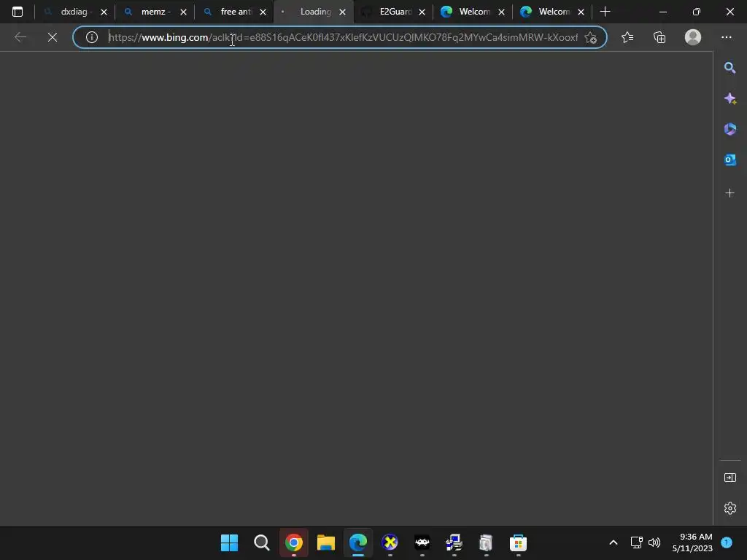Image resolution: width=747 pixels, height=560 pixels.
Task: Open File Explorer from taskbar
Action: coord(326,542)
